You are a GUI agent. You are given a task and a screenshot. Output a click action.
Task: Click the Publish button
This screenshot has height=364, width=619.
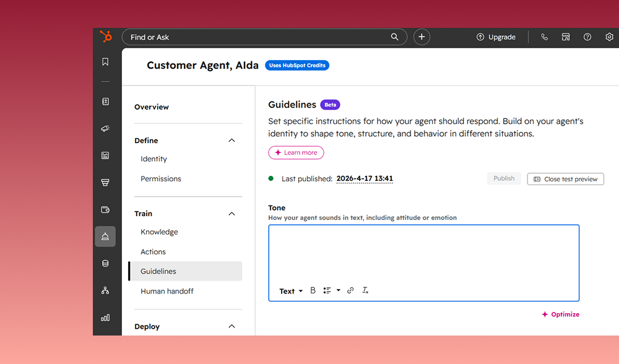[x=504, y=178]
